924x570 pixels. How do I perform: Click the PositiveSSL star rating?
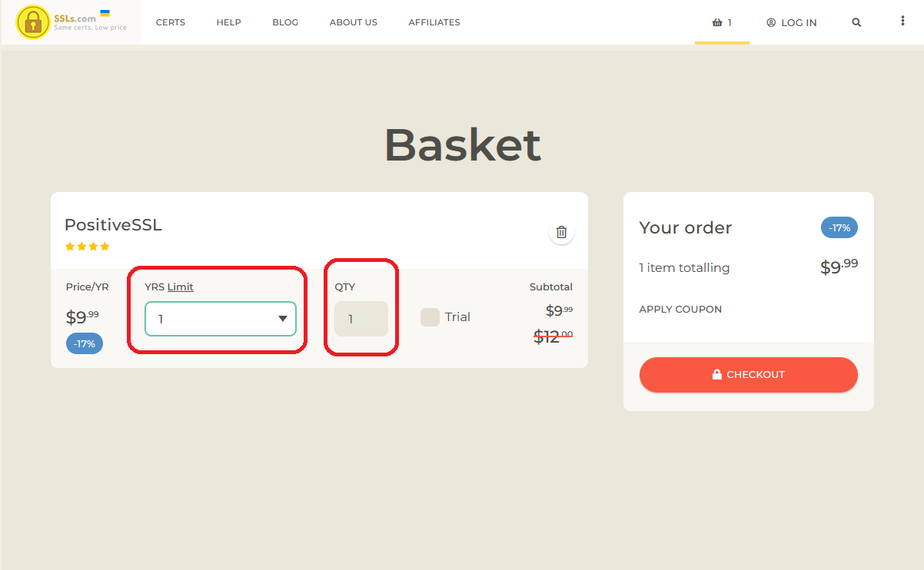(87, 247)
